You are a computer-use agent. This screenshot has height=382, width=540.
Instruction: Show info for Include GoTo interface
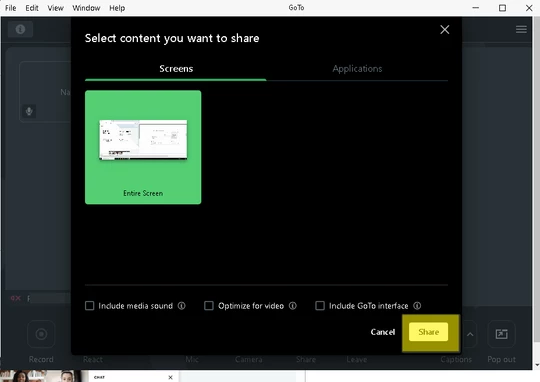click(x=417, y=306)
